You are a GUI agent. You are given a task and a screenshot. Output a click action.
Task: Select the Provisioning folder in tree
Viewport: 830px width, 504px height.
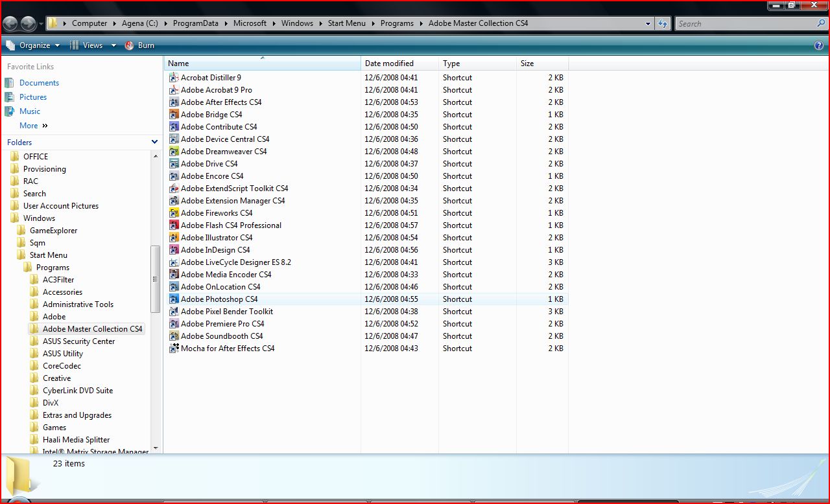(45, 168)
